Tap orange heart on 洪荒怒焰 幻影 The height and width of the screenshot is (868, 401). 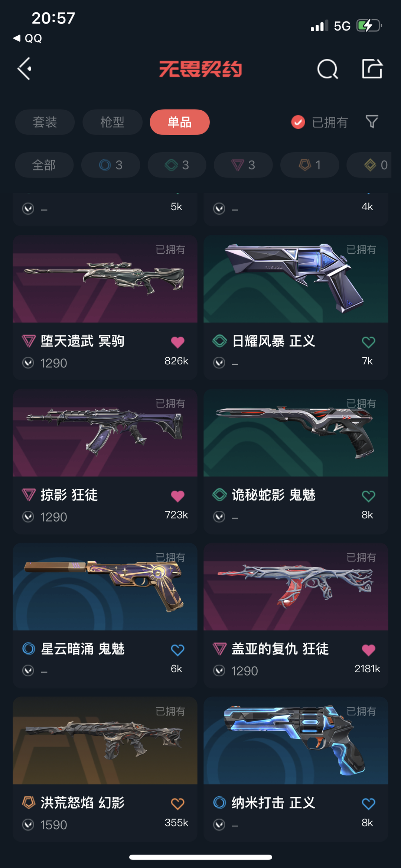point(177,804)
